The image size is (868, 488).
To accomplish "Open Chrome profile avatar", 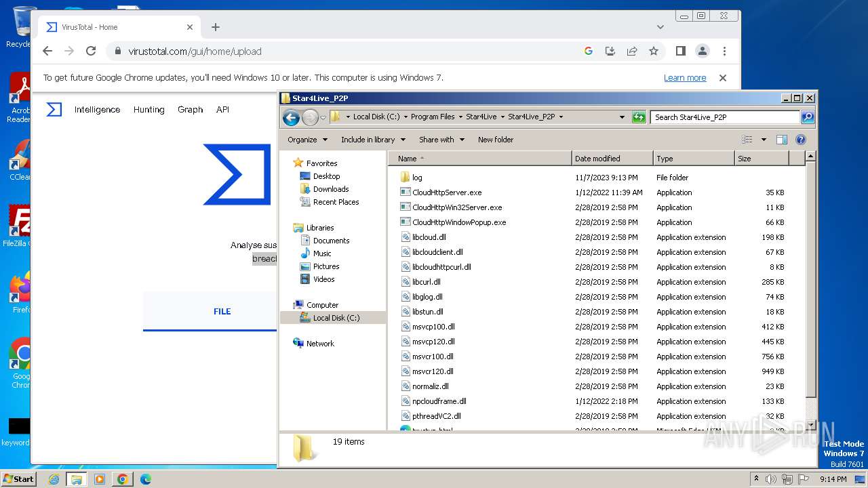I will 703,51.
